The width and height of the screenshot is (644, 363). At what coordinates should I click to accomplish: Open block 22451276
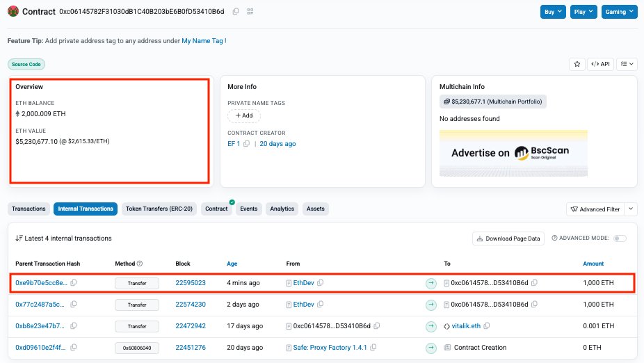191,348
